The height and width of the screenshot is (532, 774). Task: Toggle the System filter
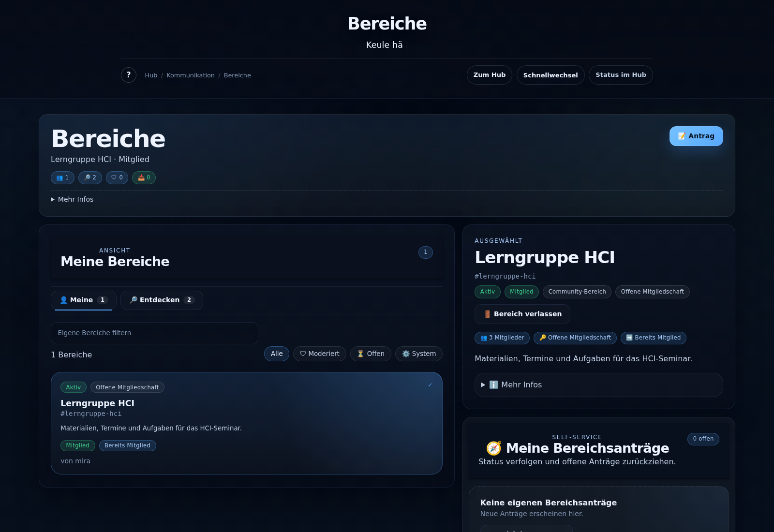pyautogui.click(x=418, y=354)
